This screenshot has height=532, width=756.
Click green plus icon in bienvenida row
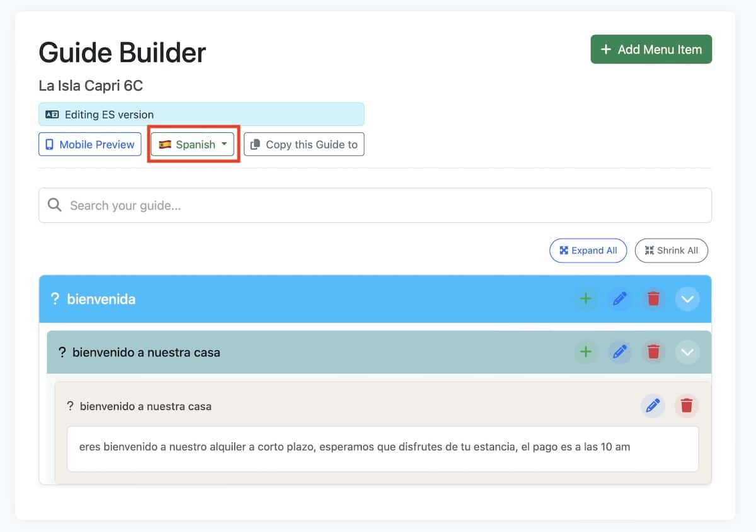[x=586, y=299]
